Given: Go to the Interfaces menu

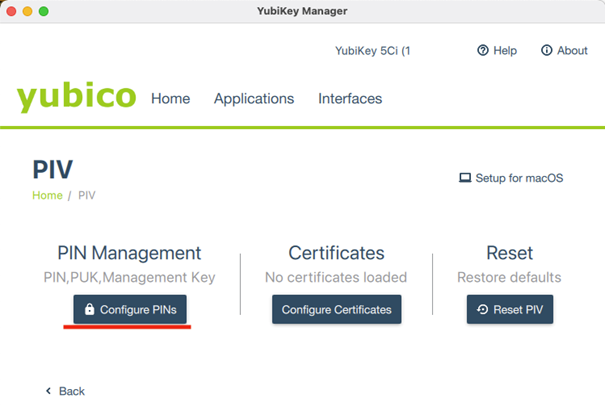Looking at the screenshot, I should (x=350, y=99).
